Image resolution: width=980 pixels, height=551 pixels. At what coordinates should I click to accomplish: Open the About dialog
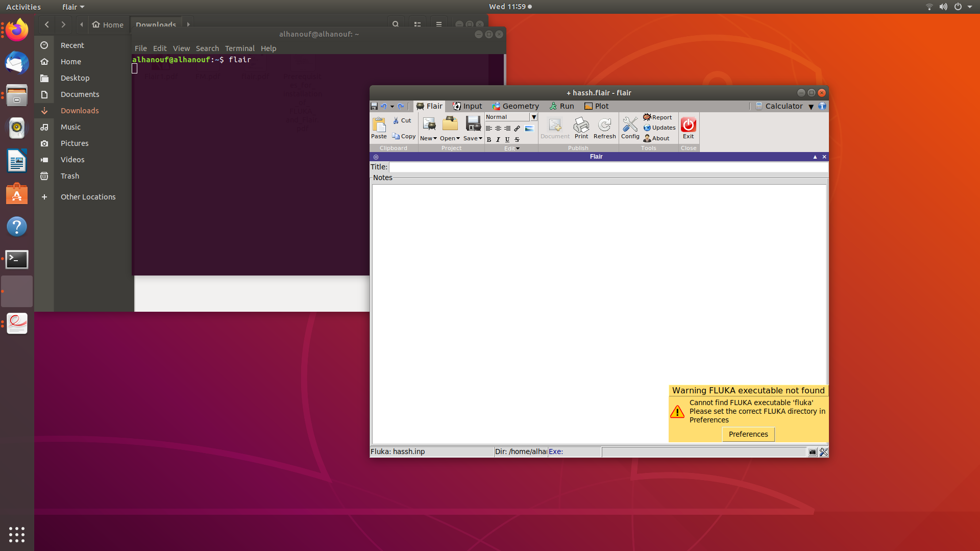[x=656, y=138]
